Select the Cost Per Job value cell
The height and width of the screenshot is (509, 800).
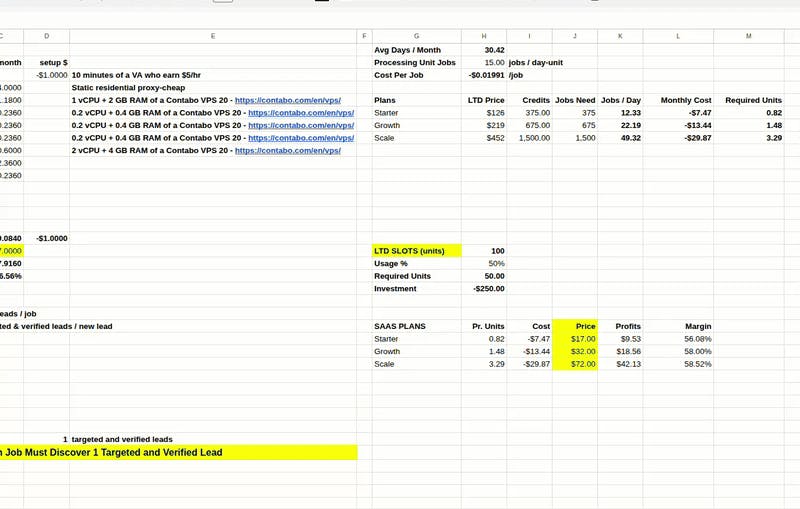coord(484,75)
